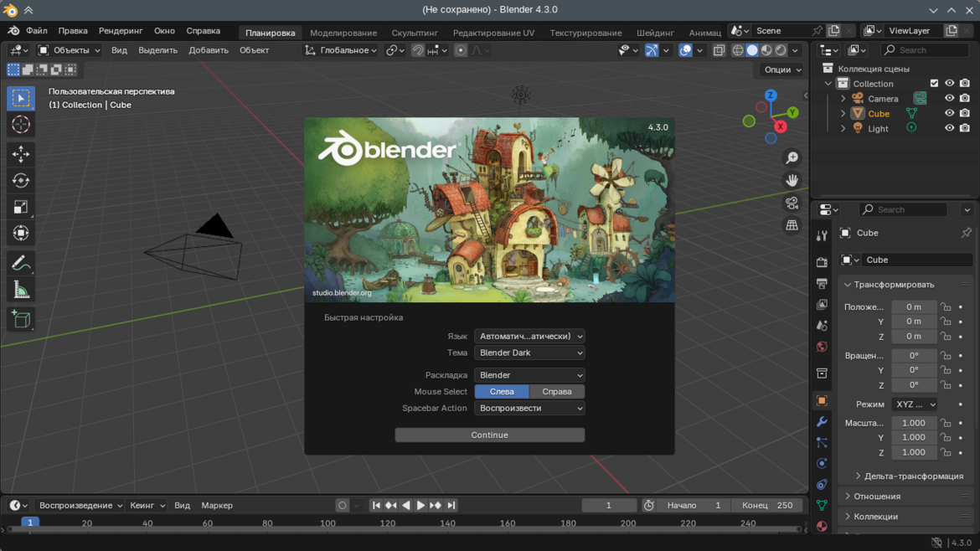Viewport: 980px width, 551px height.
Task: Select the Measure tool
Action: (21, 289)
